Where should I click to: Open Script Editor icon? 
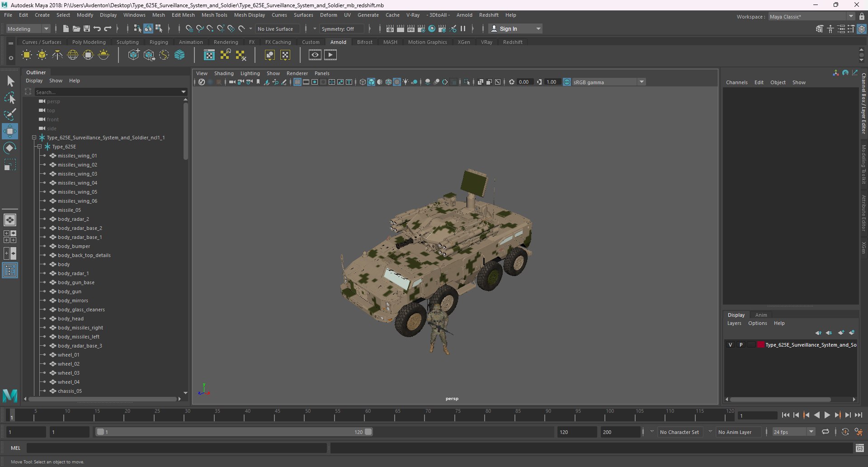(860, 448)
